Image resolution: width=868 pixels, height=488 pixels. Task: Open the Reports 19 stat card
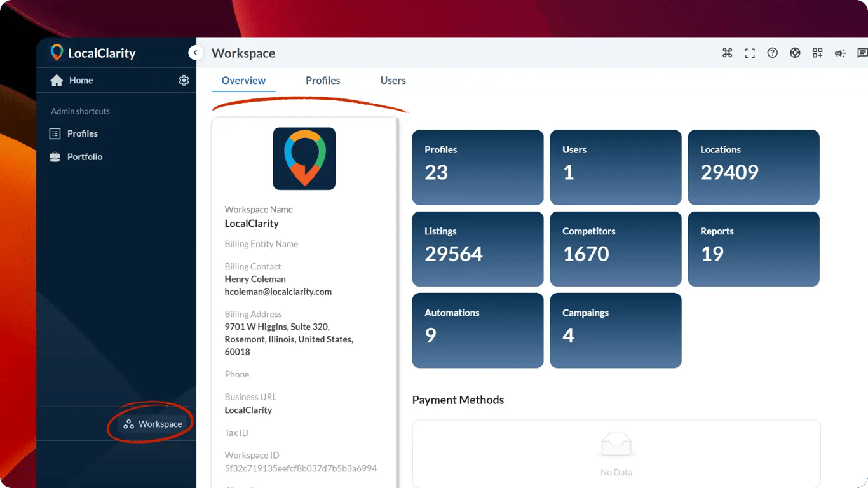click(x=754, y=249)
